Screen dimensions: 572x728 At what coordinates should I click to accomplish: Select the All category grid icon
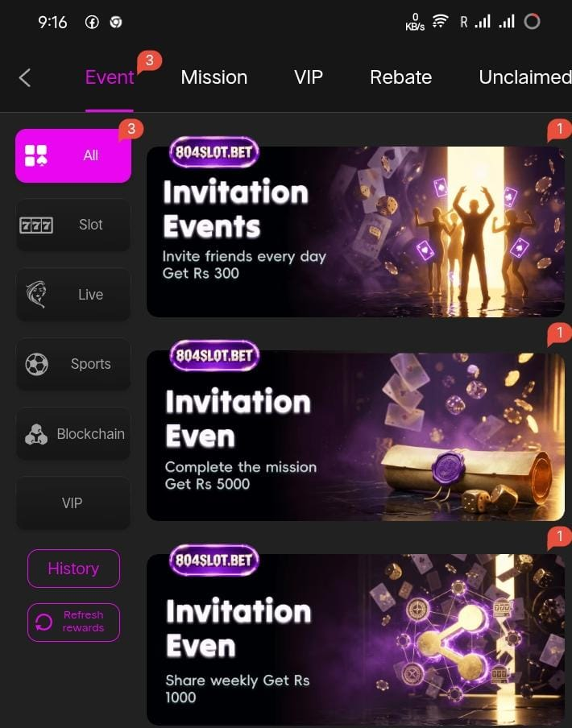35,155
